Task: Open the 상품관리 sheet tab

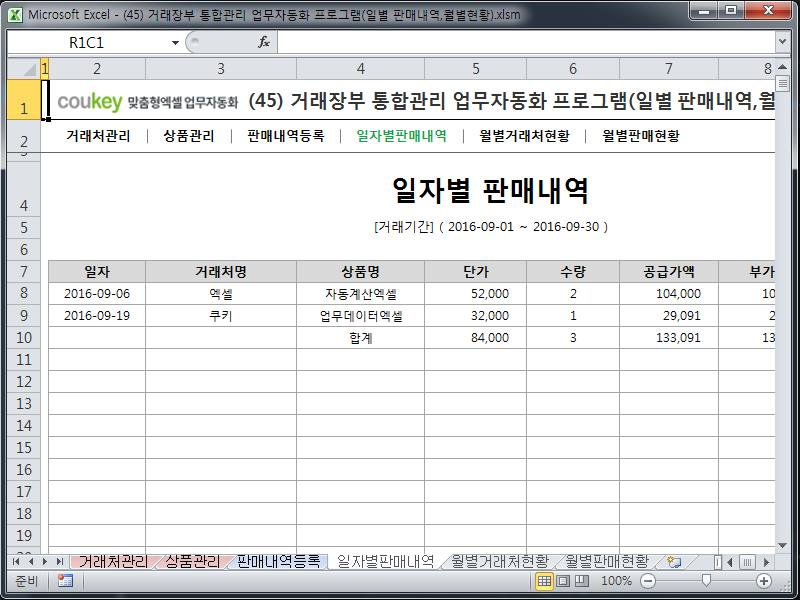Action: (x=193, y=562)
